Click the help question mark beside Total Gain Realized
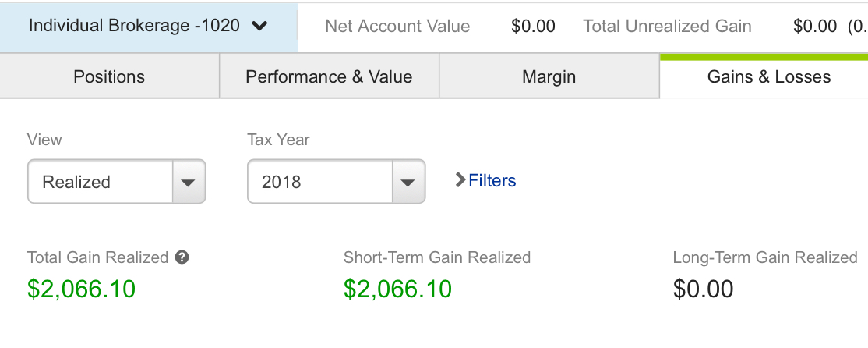Image resolution: width=868 pixels, height=348 pixels. point(182,257)
